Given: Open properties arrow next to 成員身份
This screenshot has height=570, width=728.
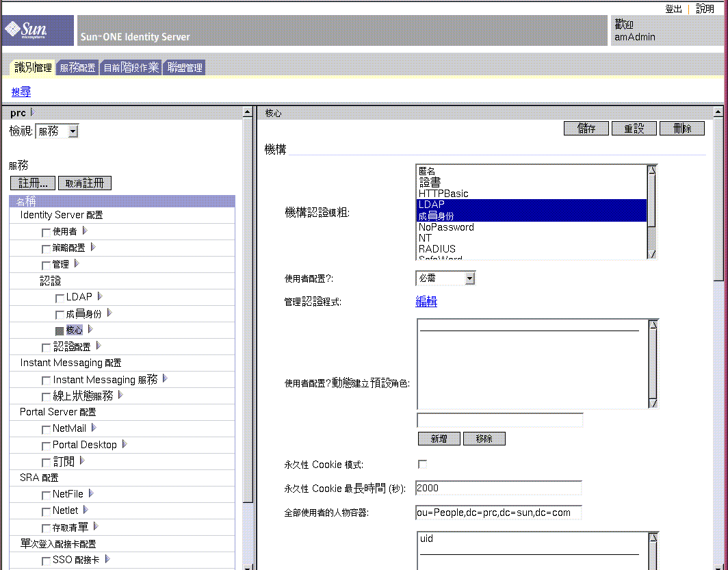Looking at the screenshot, I should 109,313.
